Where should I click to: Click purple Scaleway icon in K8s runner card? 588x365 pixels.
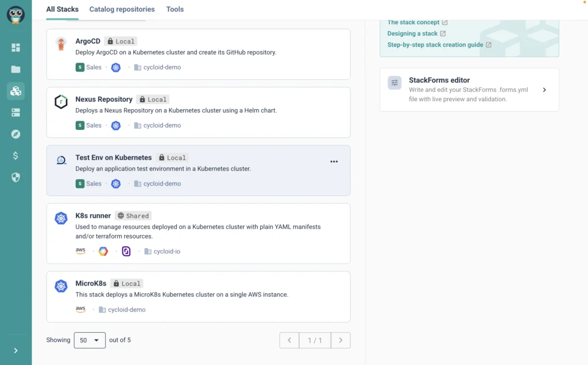click(126, 251)
